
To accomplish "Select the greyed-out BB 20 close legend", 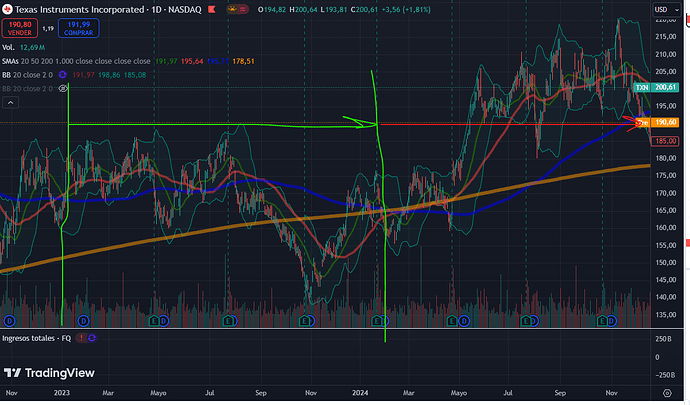I will tap(28, 88).
